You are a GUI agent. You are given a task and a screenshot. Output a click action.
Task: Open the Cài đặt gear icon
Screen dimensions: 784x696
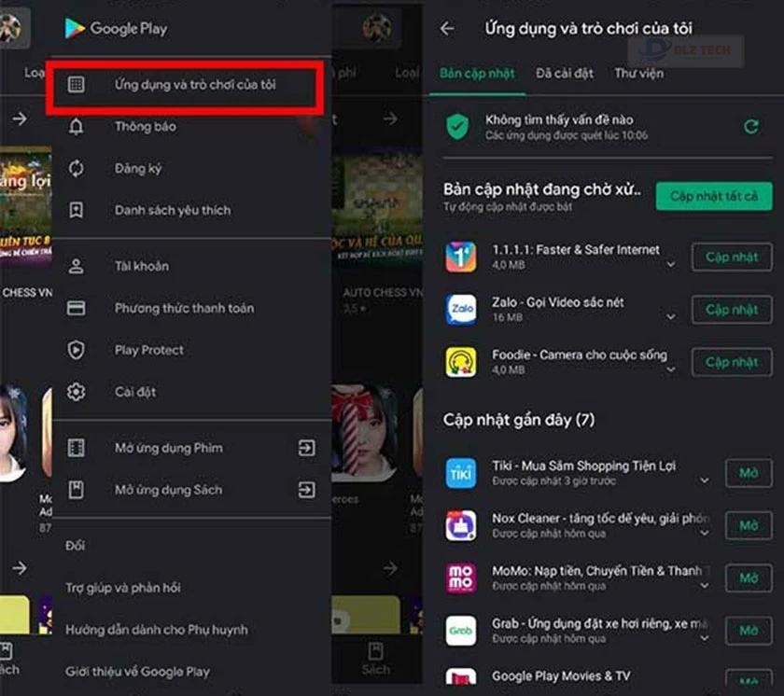[x=76, y=392]
